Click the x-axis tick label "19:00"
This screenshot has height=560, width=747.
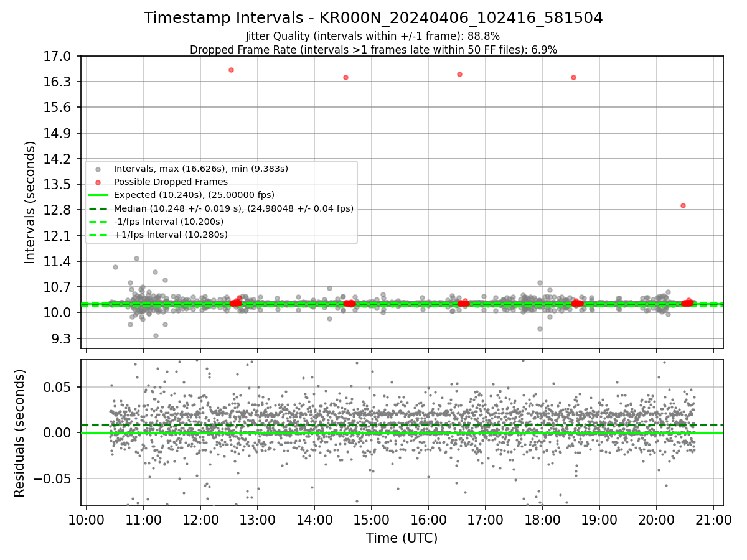[599, 520]
